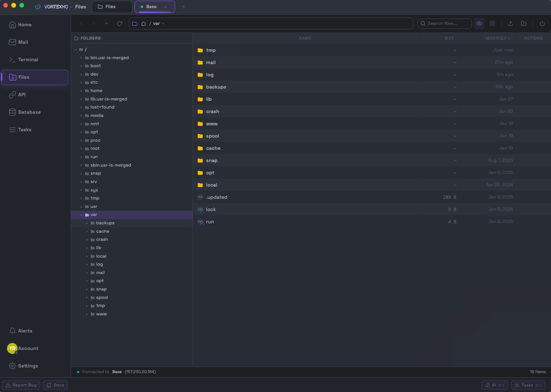Select the cache folder row
Viewport: 551px width, 392px height.
coord(372,148)
